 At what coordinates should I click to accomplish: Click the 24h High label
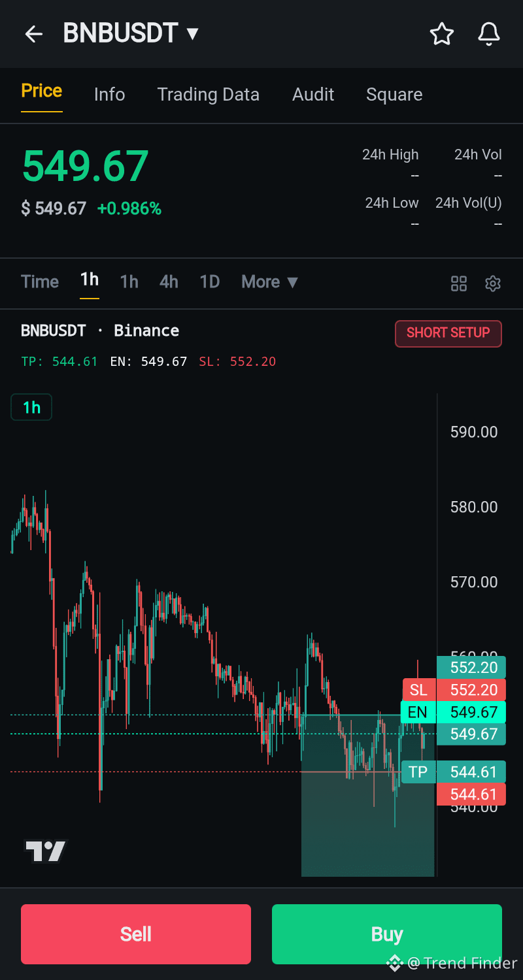pos(390,155)
